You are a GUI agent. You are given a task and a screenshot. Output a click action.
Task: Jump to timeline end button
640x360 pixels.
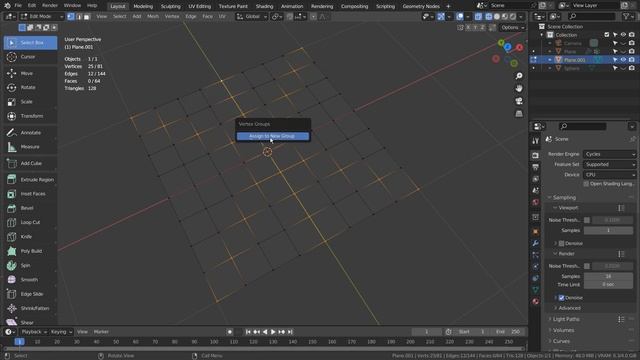(x=290, y=332)
